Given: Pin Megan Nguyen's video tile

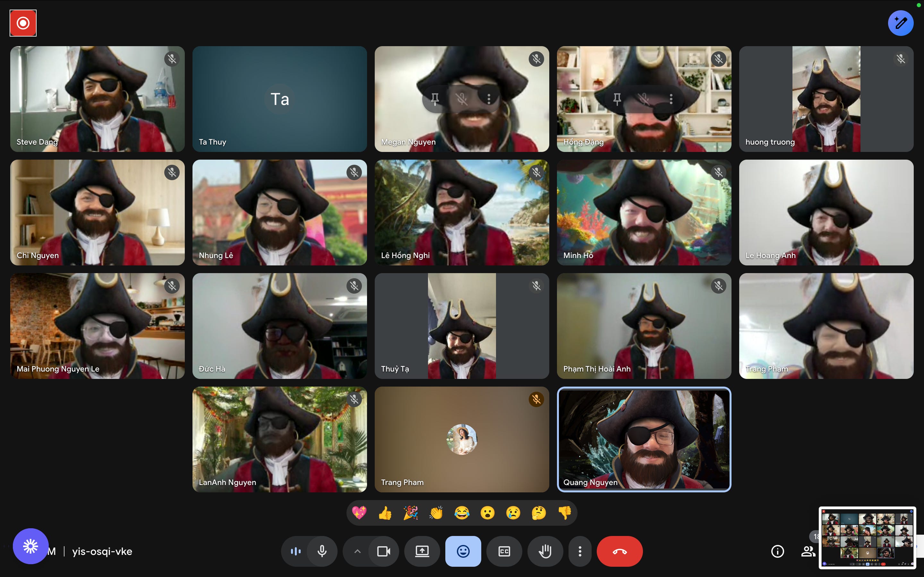Looking at the screenshot, I should tap(434, 99).
